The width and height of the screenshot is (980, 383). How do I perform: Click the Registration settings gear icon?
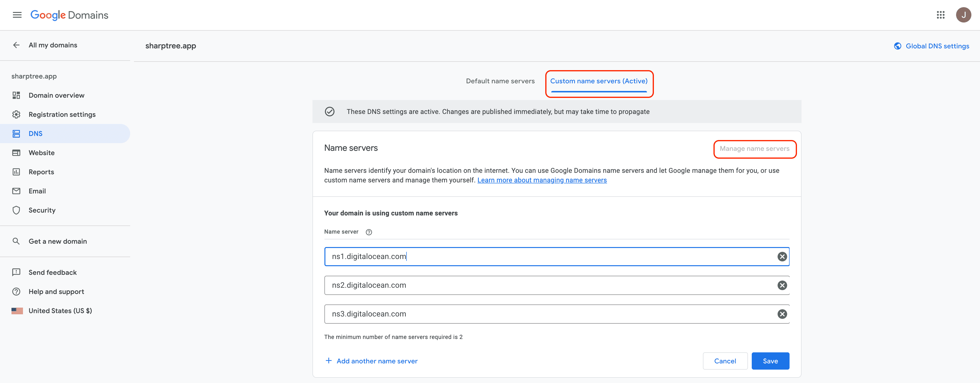[x=16, y=114]
